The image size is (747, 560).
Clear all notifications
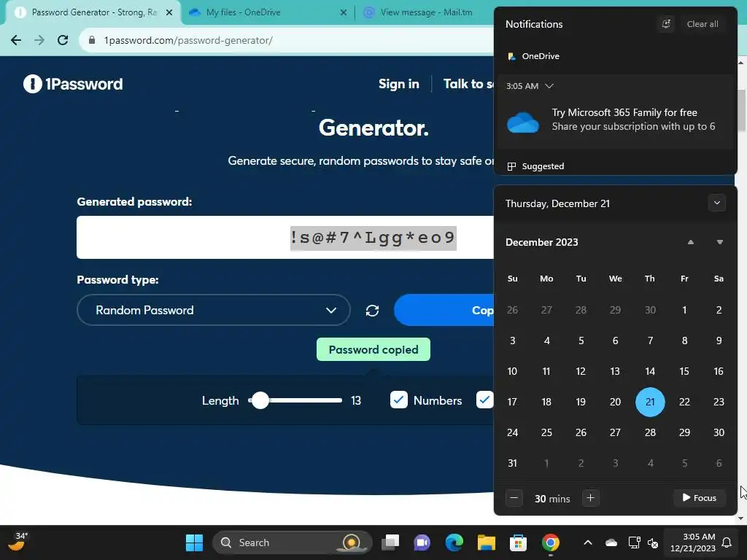coord(703,24)
